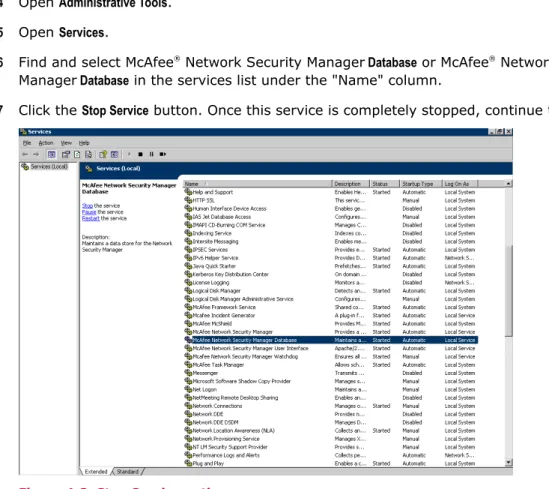549x489 pixels.
Task: Click the gear icon beside Mcafee Incident Generator
Action: [x=188, y=315]
